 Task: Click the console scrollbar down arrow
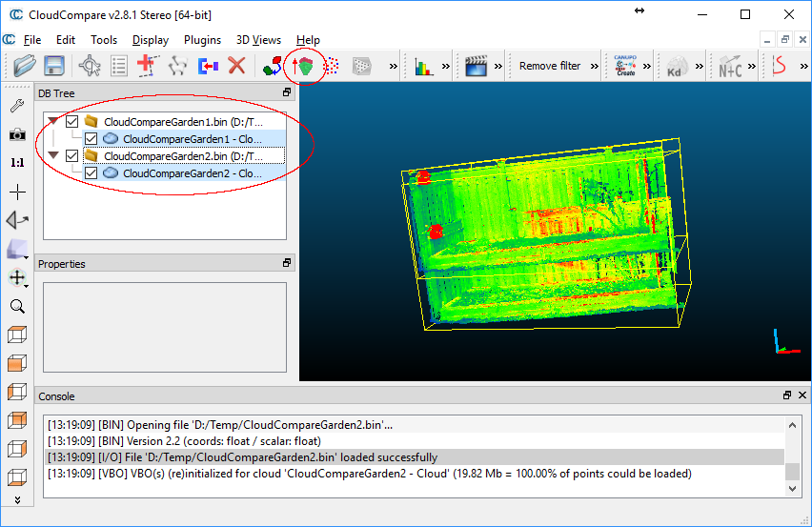click(792, 488)
